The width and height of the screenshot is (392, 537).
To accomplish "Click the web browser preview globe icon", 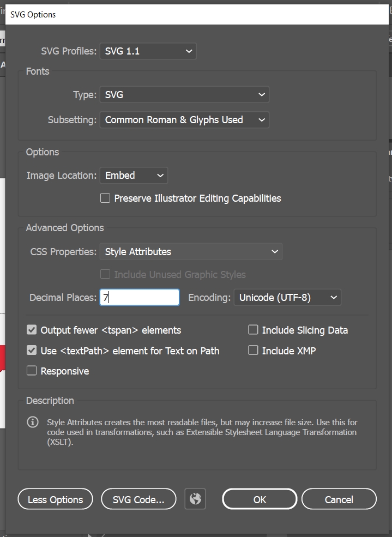I will click(195, 498).
